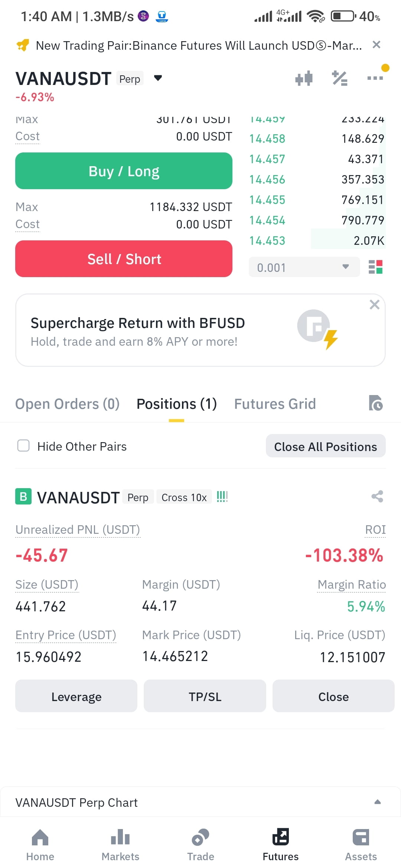
Task: Open the order history clock icon
Action: (x=376, y=403)
